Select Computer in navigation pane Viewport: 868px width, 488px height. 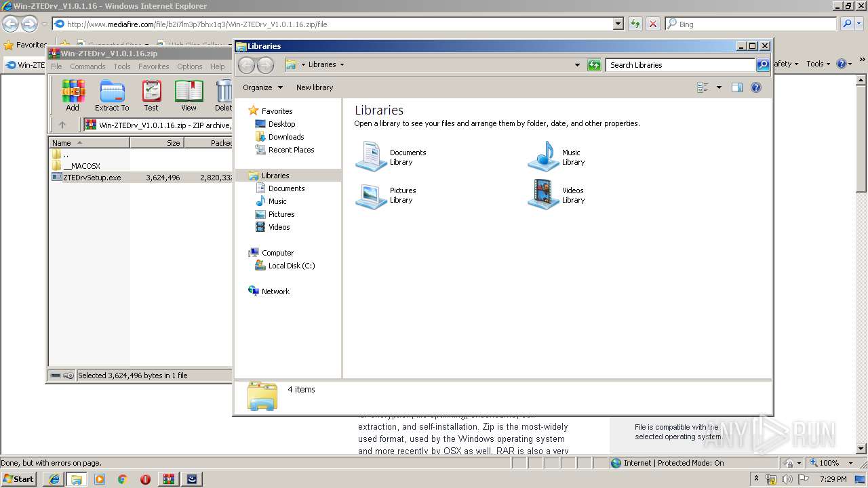coord(277,253)
